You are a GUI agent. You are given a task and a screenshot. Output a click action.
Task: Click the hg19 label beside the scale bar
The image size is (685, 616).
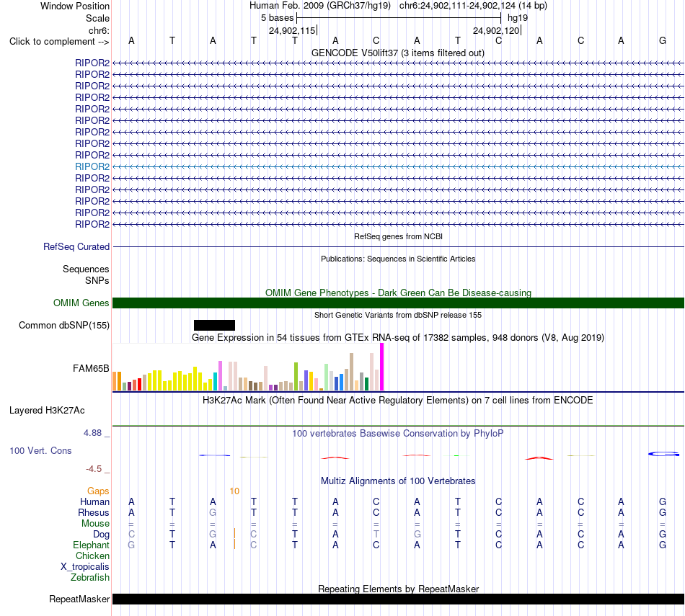click(x=518, y=18)
